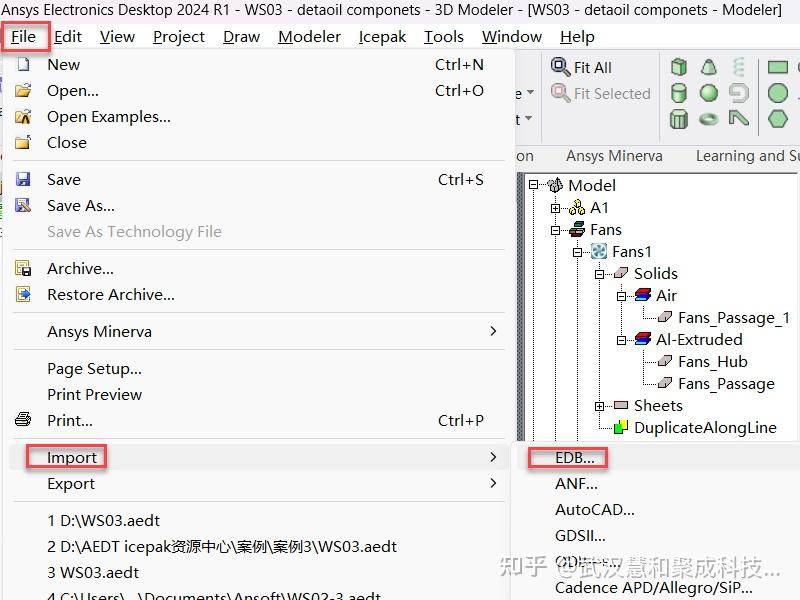This screenshot has height=600, width=800.
Task: Select the Draw torus tool
Action: 709,119
